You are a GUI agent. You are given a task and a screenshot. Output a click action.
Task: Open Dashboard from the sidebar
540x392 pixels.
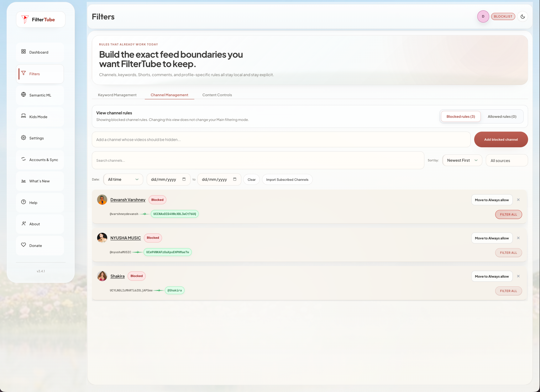pos(40,52)
